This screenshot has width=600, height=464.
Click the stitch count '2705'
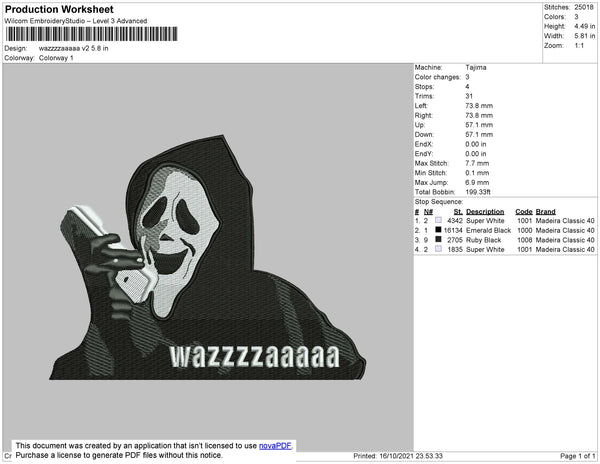[x=455, y=240]
